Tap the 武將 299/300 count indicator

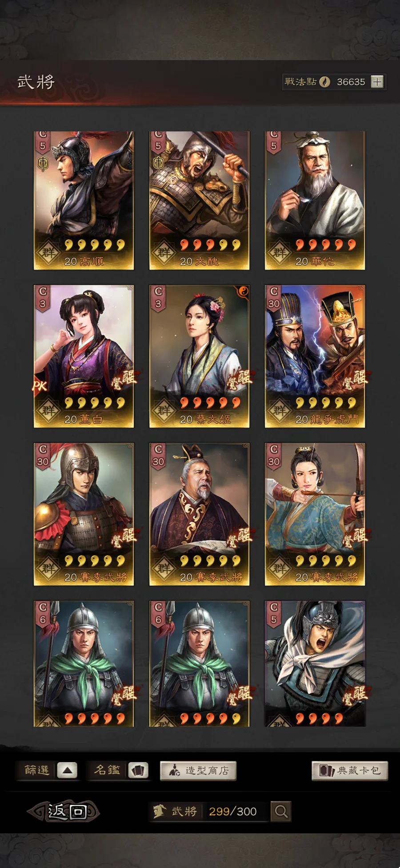(209, 811)
